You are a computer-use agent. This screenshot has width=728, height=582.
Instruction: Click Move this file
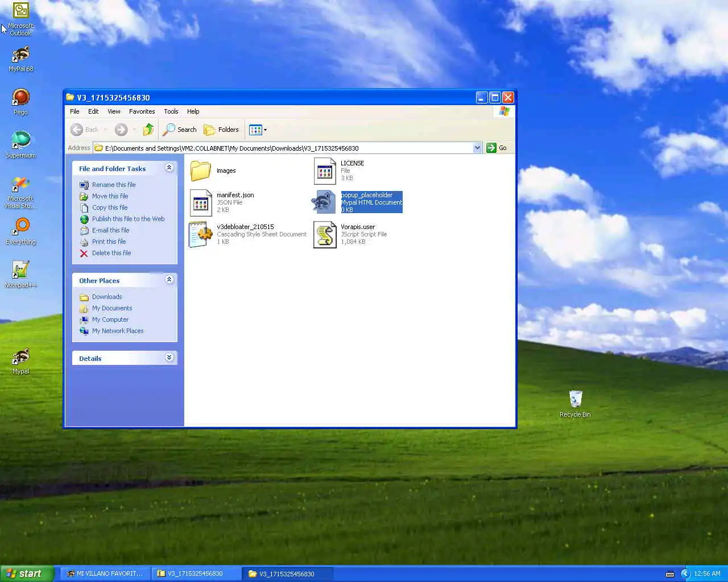coord(110,196)
